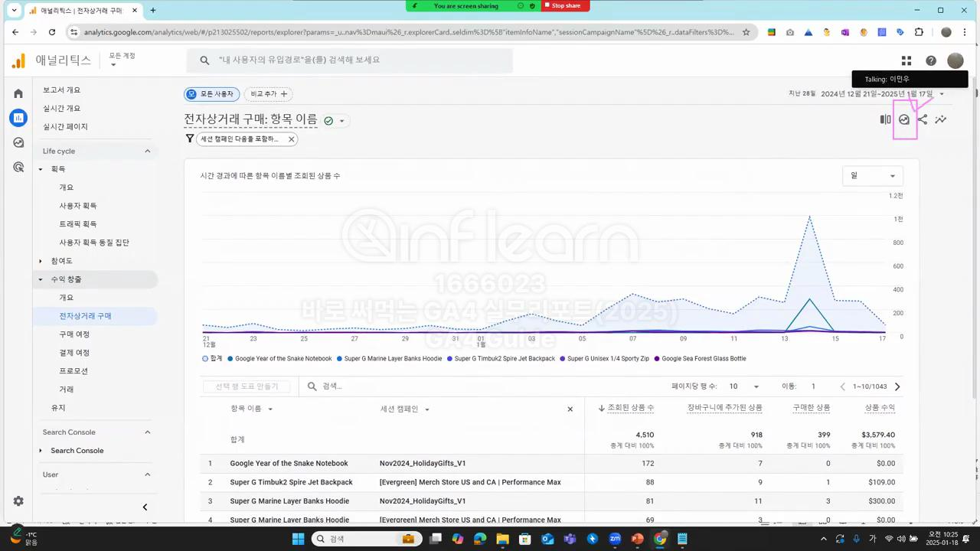Sort by 상품 수익 column
980x551 pixels.
(880, 408)
